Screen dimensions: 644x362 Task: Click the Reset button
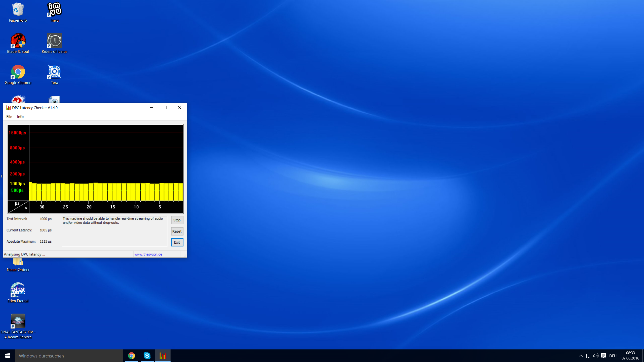(x=177, y=231)
